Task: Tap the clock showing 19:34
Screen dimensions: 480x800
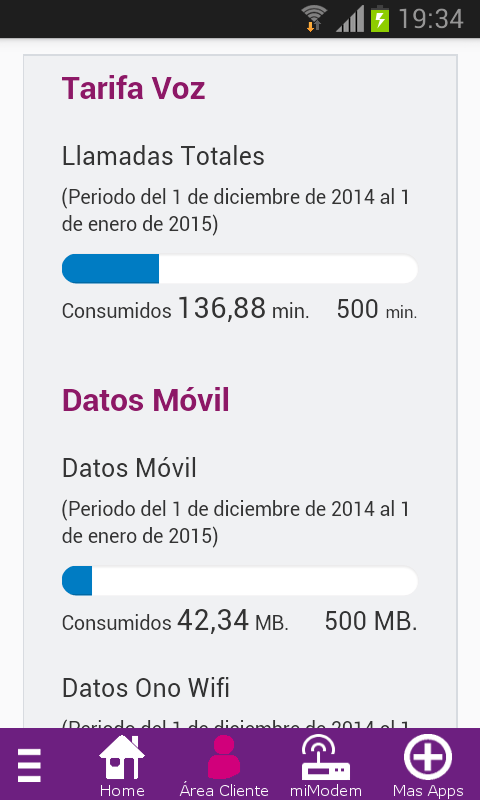Action: click(x=431, y=19)
